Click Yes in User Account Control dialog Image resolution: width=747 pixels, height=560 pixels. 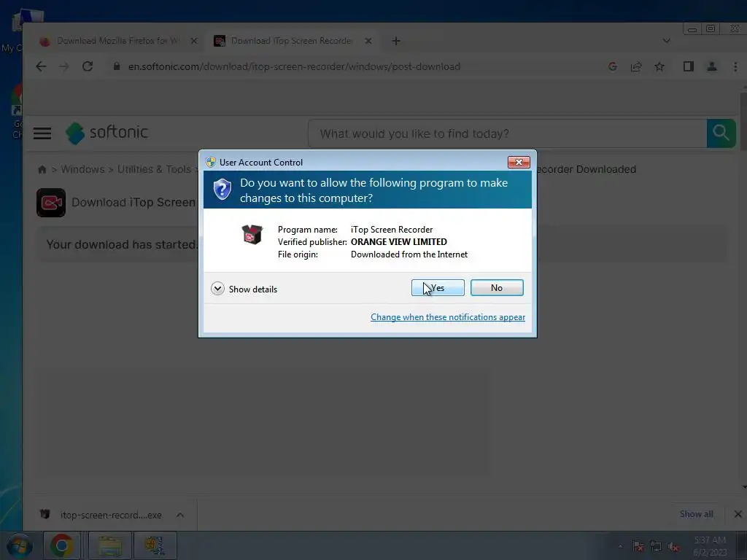[438, 287]
